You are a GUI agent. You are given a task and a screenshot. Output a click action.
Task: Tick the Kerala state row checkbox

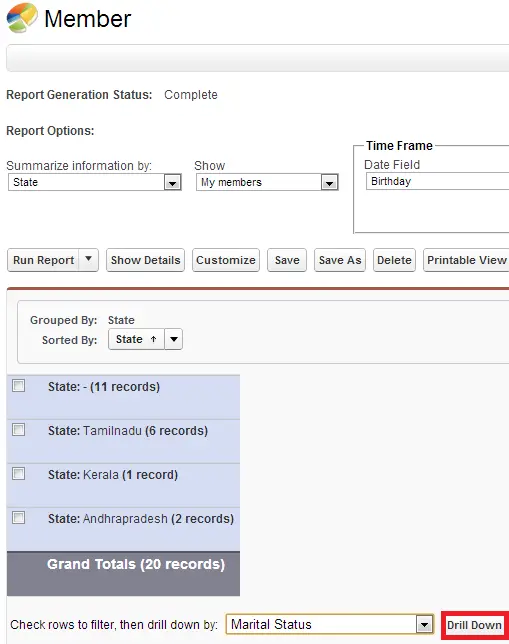point(18,474)
